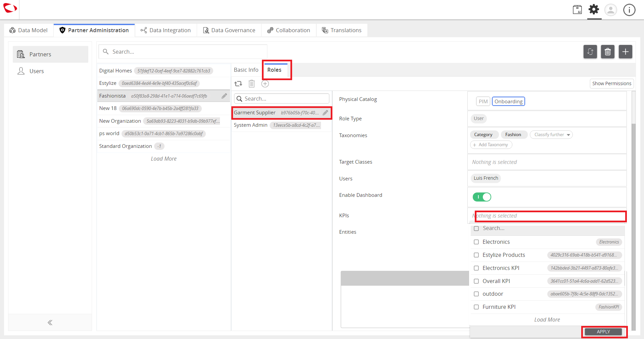Go to the Collaboration tab
This screenshot has height=339, width=644.
pos(289,30)
